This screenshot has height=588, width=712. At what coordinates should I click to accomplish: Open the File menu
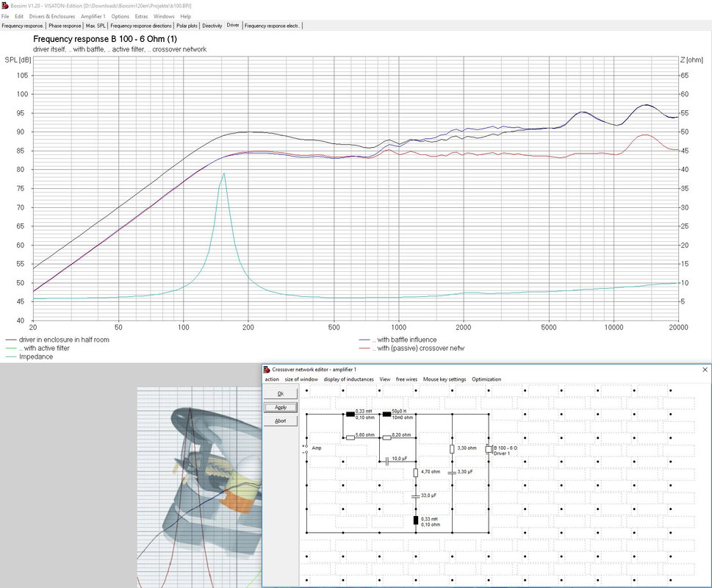[5, 16]
